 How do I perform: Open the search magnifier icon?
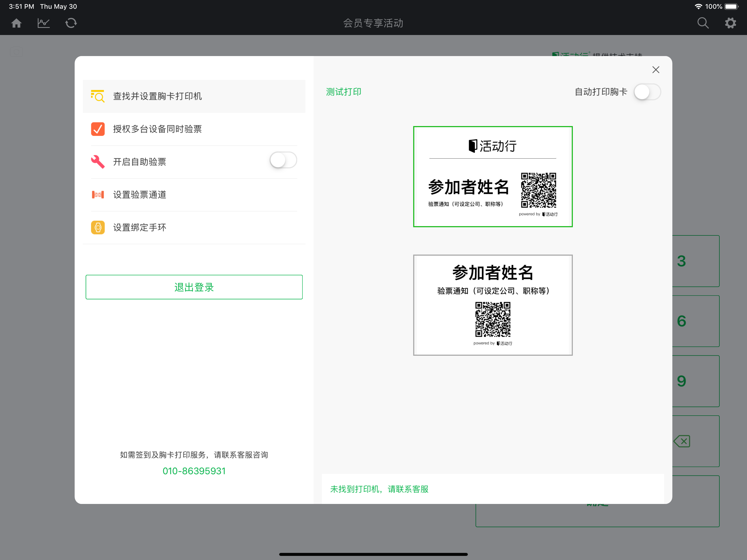tap(703, 23)
